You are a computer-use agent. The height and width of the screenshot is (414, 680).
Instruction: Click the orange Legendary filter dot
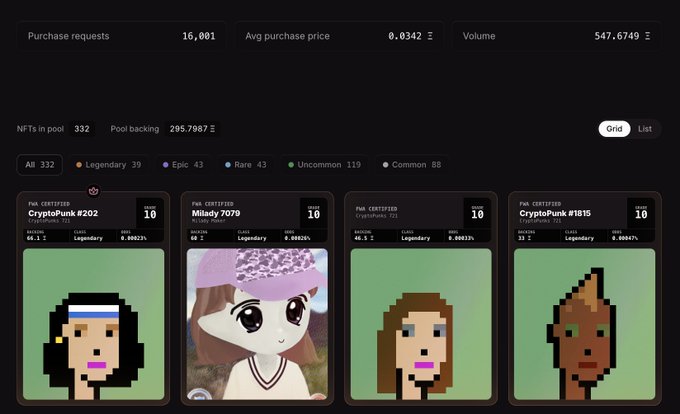tap(79, 165)
